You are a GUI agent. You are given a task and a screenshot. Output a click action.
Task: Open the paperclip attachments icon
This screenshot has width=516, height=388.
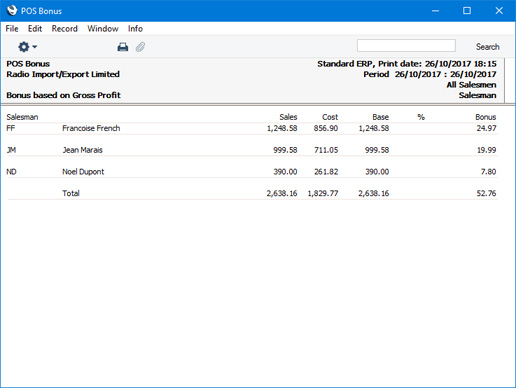[140, 47]
